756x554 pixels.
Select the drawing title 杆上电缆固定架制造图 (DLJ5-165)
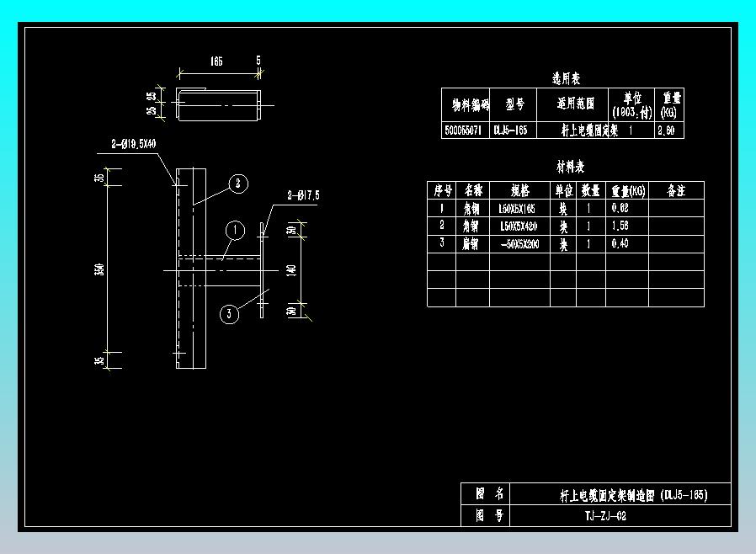(x=633, y=495)
